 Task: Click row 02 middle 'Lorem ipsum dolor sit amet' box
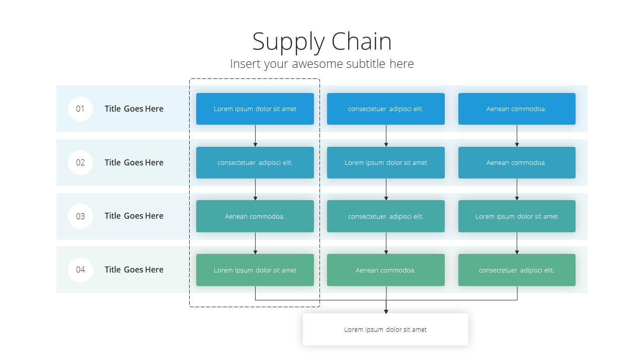(386, 162)
